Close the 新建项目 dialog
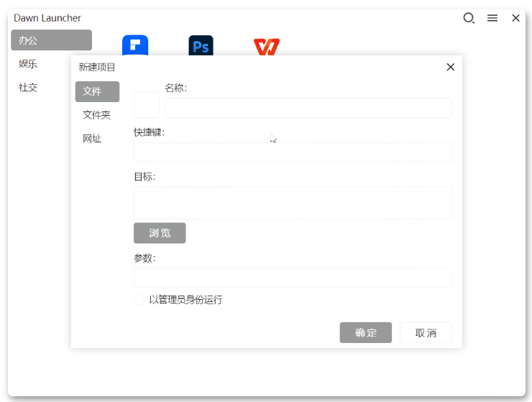 pyautogui.click(x=451, y=67)
